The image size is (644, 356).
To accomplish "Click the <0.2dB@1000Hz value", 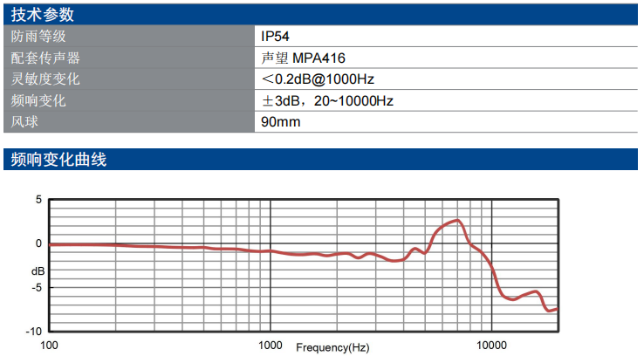I will click(318, 79).
